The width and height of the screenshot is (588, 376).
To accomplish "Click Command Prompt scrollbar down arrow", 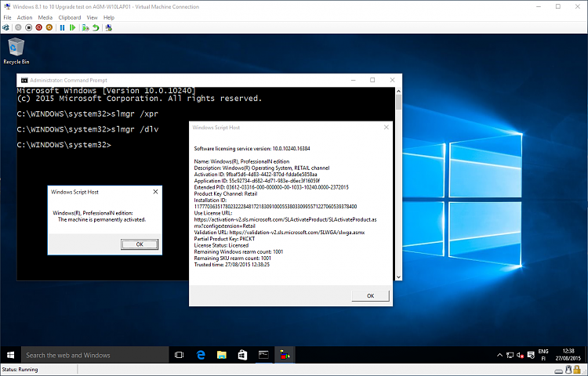I will coord(398,277).
